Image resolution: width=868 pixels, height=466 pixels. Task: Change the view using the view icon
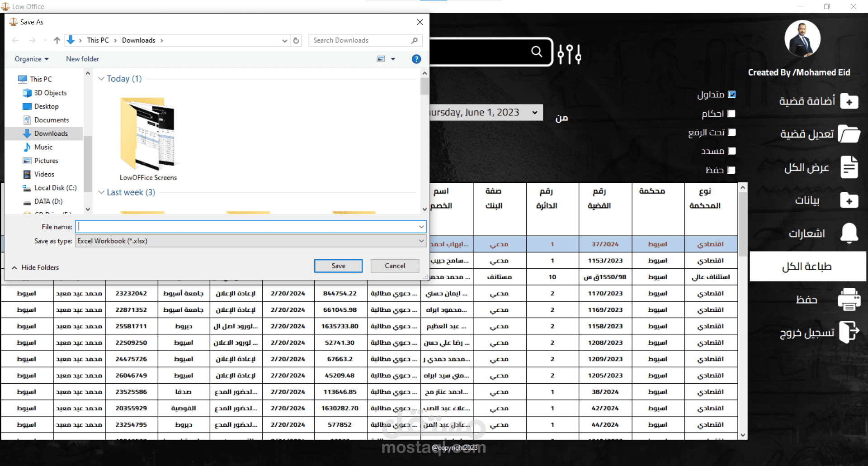click(x=381, y=59)
